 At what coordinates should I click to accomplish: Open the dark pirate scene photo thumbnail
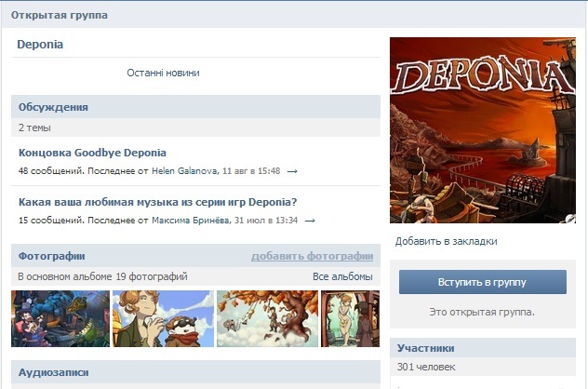(x=60, y=318)
